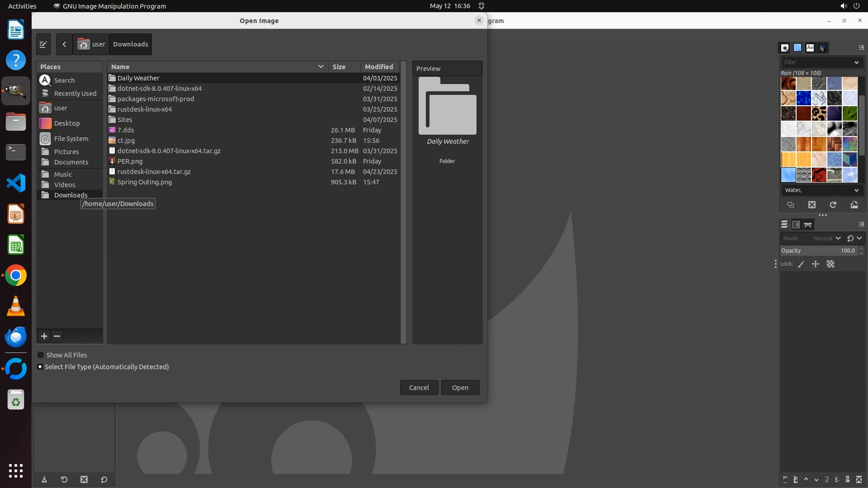868x488 pixels.
Task: Switch to the Brushes tab
Action: tap(785, 47)
